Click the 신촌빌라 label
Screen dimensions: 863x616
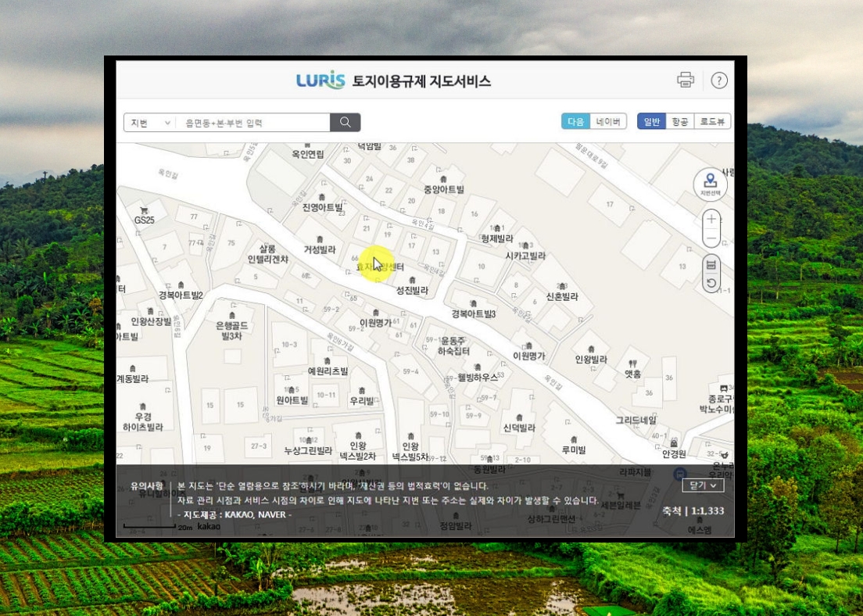click(x=562, y=297)
